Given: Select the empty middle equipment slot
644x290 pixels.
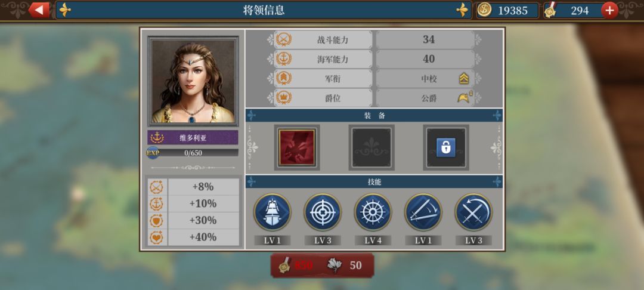Looking at the screenshot, I should (x=371, y=147).
